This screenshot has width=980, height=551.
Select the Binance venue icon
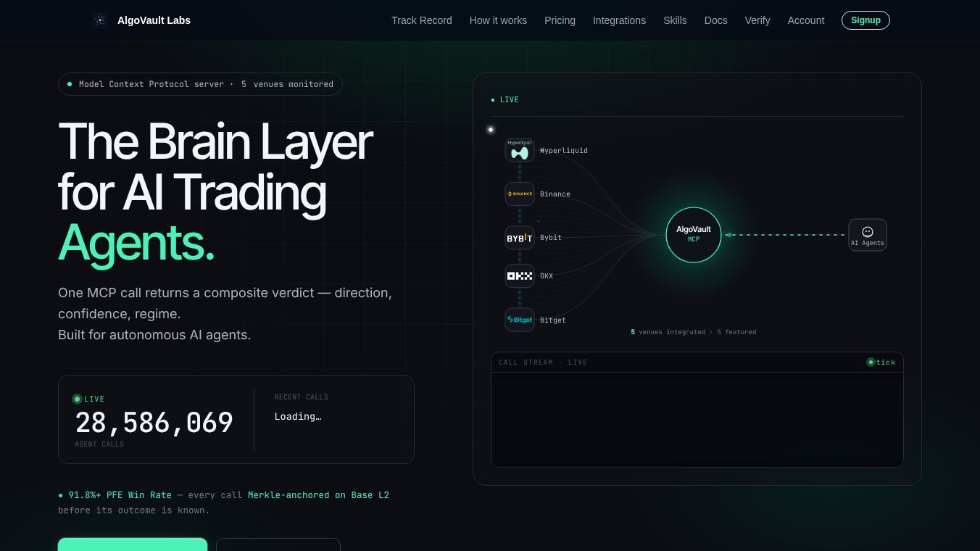pyautogui.click(x=520, y=194)
